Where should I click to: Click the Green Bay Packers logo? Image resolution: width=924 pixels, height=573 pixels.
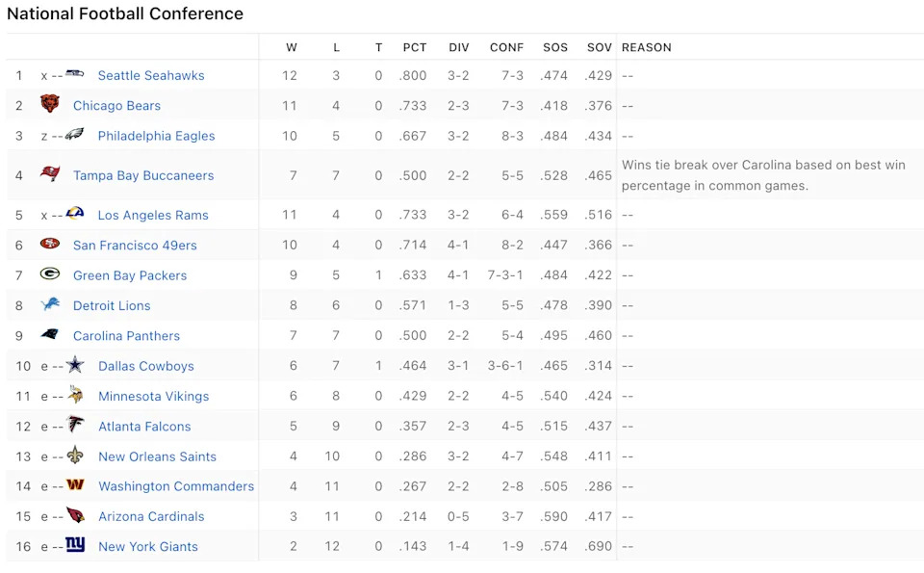50,274
